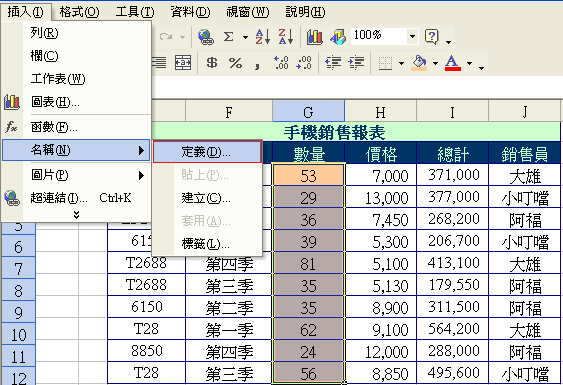Screen dimensions: 563x385
Task: Apply the Fill Color paint bucket
Action: [x=419, y=63]
